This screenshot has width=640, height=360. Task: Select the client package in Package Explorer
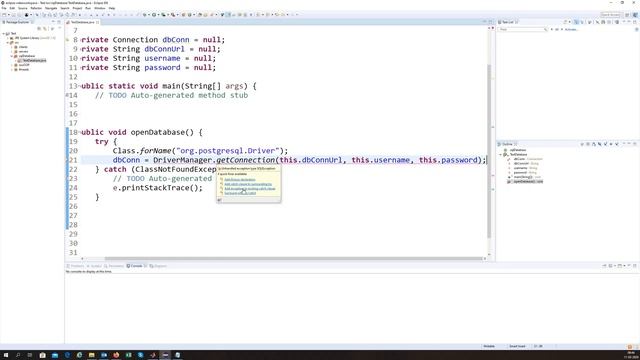pos(23,47)
